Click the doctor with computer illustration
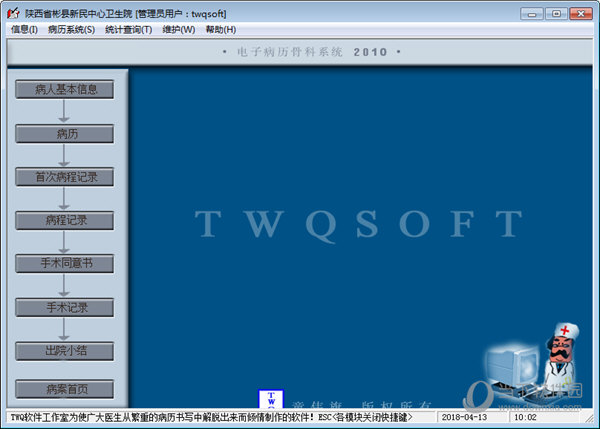The image size is (600, 429). (532, 363)
